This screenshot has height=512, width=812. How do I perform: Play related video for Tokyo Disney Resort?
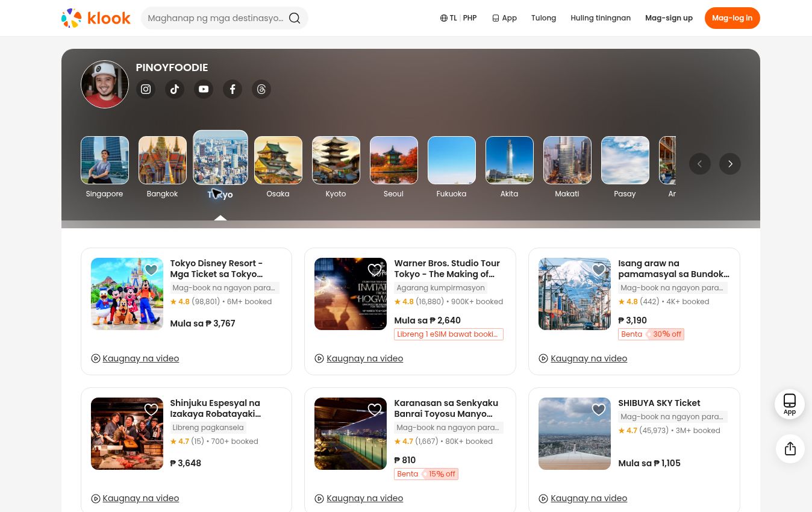pos(135,358)
